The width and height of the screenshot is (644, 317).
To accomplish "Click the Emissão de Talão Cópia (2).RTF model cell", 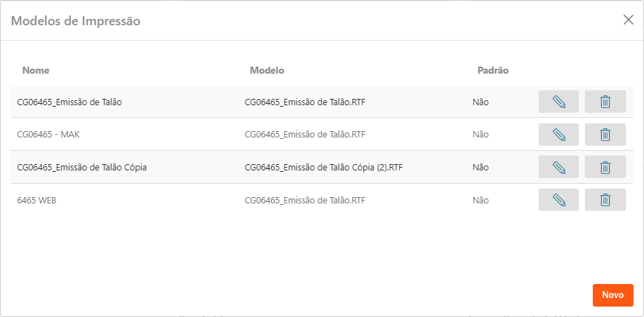I will pyautogui.click(x=323, y=167).
